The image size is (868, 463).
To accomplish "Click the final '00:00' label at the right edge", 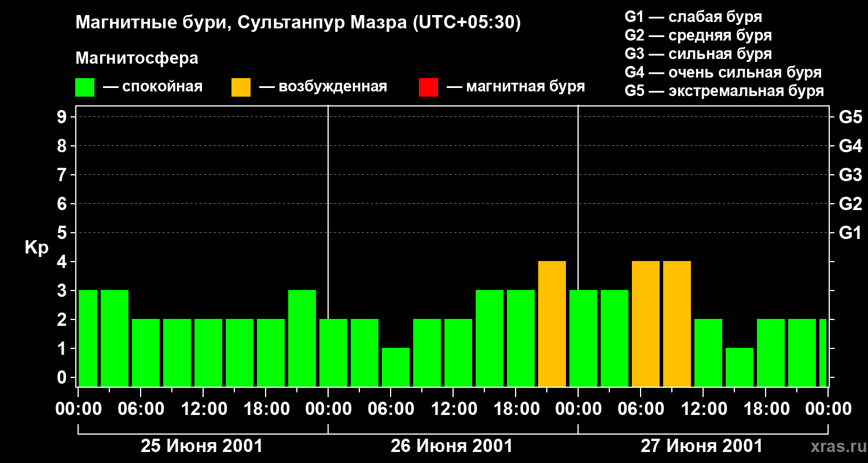I will tap(828, 409).
